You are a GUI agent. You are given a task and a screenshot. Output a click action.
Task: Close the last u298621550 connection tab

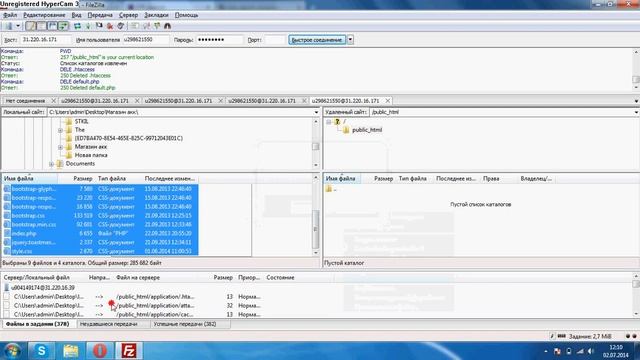tap(387, 100)
